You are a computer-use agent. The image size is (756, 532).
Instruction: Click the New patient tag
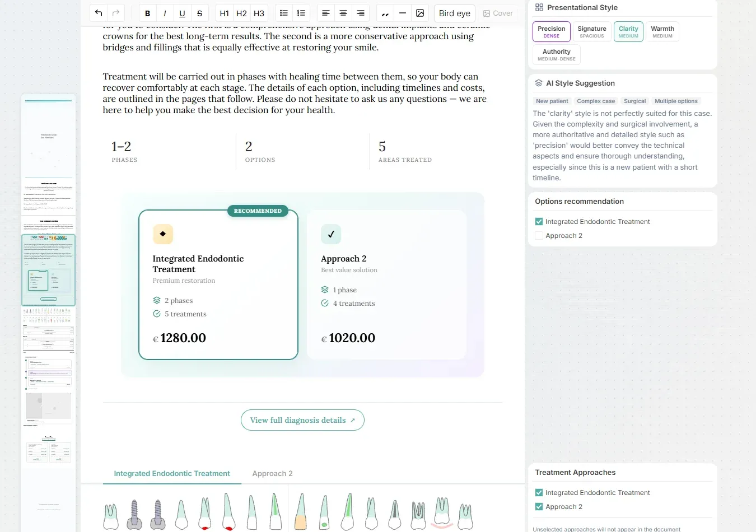tap(552, 101)
